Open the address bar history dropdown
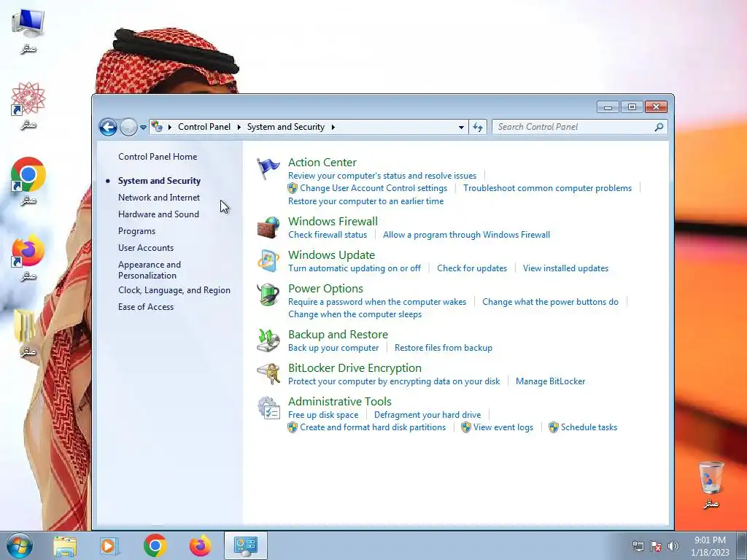747x560 pixels. (461, 127)
